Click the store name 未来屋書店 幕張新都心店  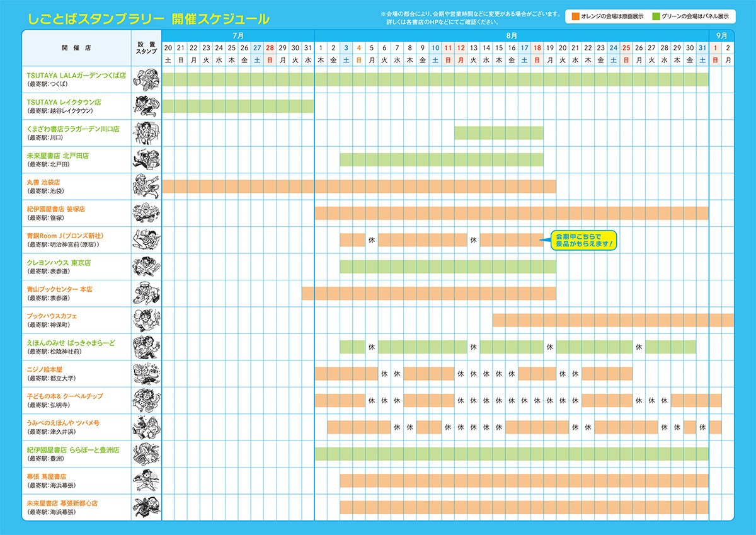pyautogui.click(x=62, y=503)
